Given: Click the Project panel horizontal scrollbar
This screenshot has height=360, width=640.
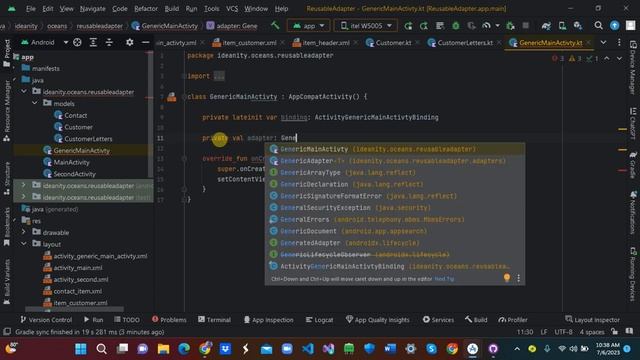Looking at the screenshot, I should tap(74, 309).
